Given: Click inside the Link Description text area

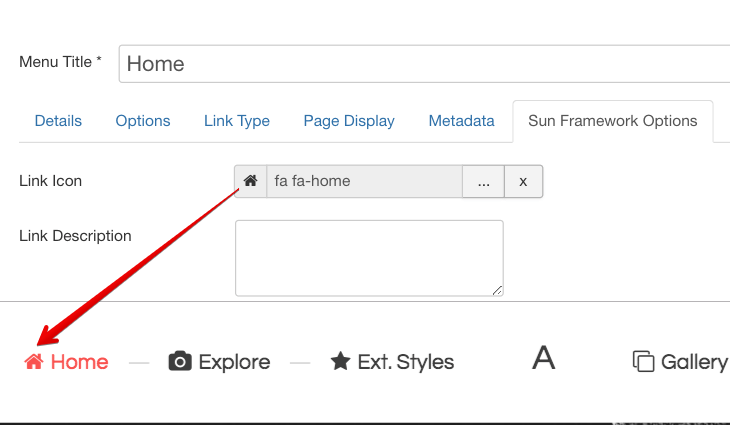Looking at the screenshot, I should (368, 258).
